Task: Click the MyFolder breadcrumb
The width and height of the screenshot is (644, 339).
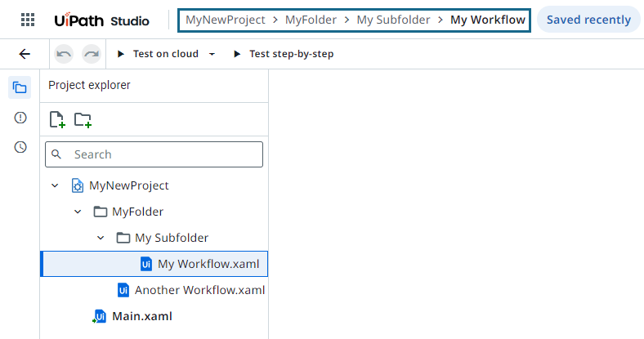Action: click(311, 20)
